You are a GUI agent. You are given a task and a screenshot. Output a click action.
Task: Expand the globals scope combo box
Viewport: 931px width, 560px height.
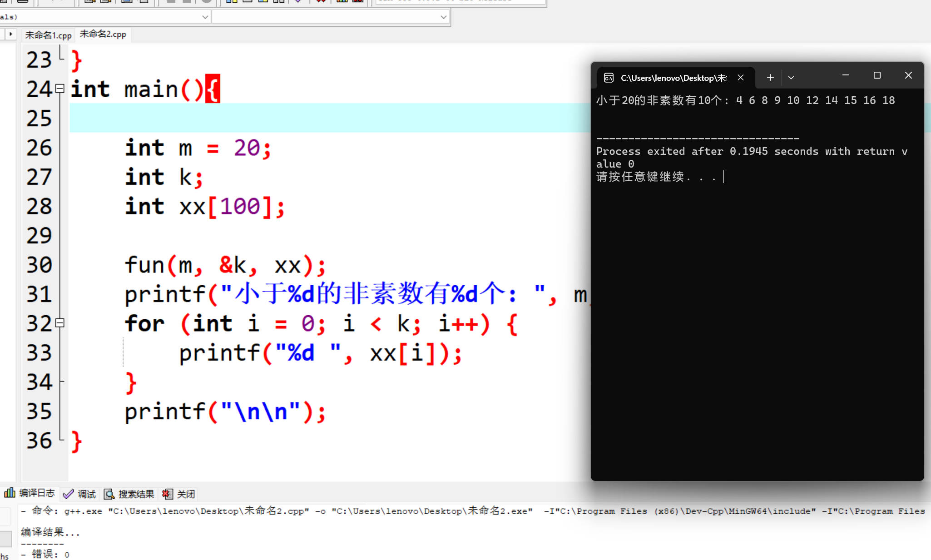click(205, 17)
